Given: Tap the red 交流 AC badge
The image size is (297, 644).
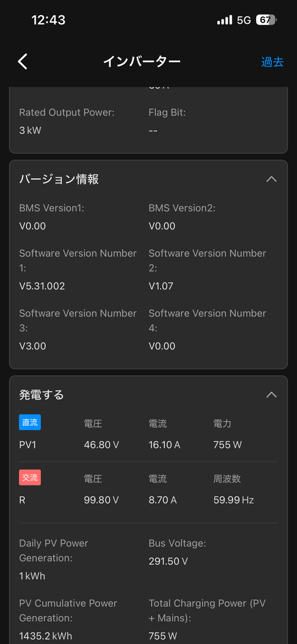Looking at the screenshot, I should pyautogui.click(x=30, y=477).
